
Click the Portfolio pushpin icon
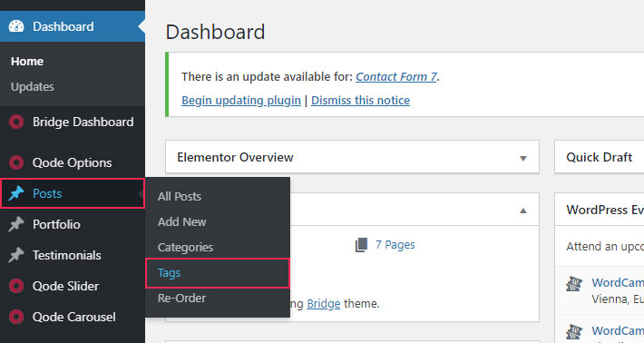point(16,224)
